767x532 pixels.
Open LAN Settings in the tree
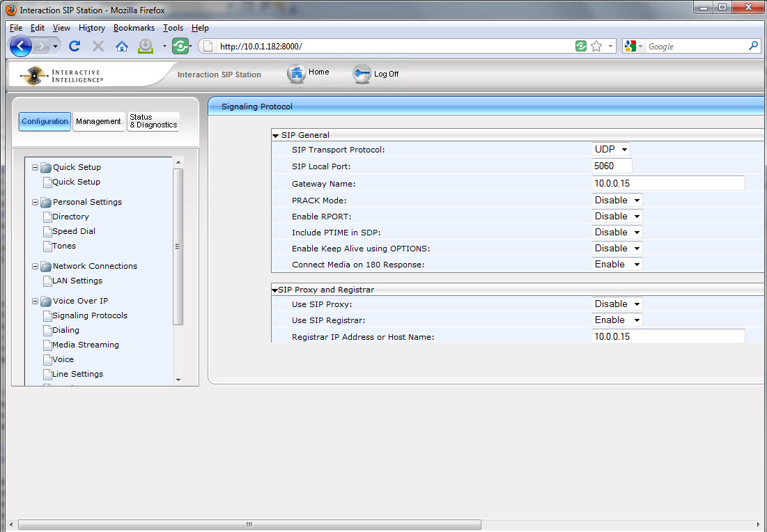click(77, 281)
